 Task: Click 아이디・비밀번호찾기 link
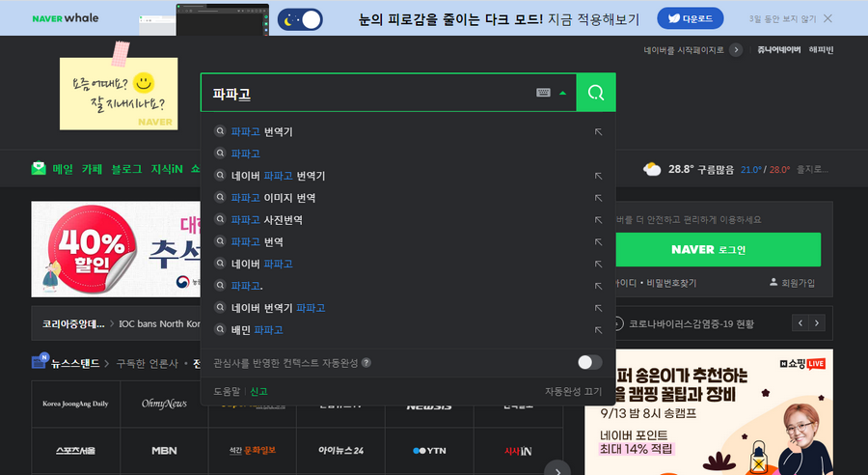(656, 283)
